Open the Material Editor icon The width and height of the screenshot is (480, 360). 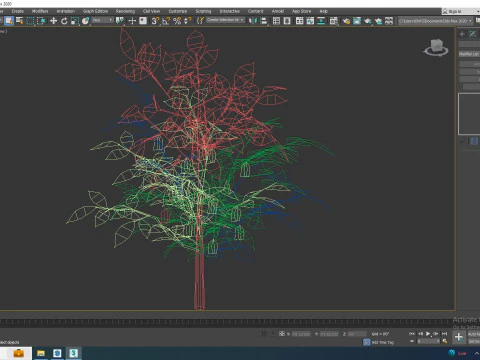click(333, 21)
